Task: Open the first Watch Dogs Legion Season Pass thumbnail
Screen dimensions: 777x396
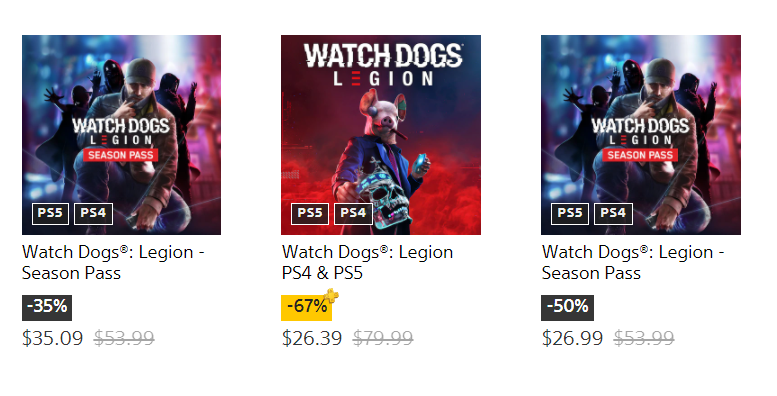Action: pos(121,135)
